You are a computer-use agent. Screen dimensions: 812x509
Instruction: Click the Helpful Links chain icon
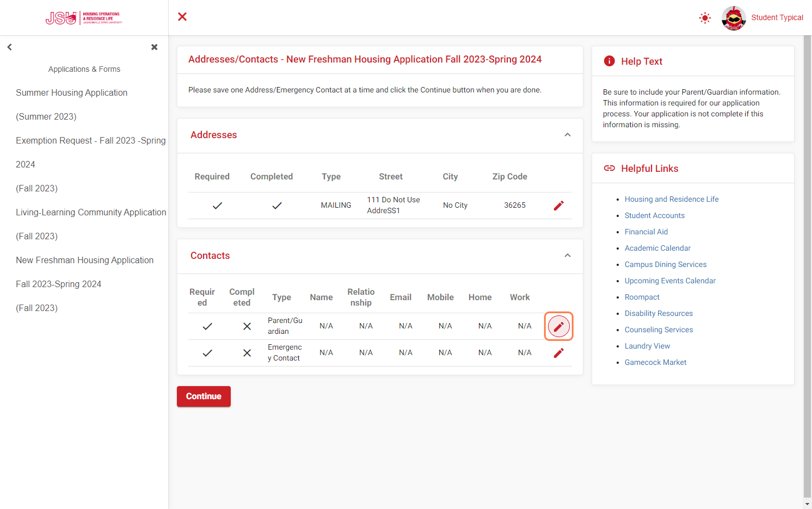609,169
